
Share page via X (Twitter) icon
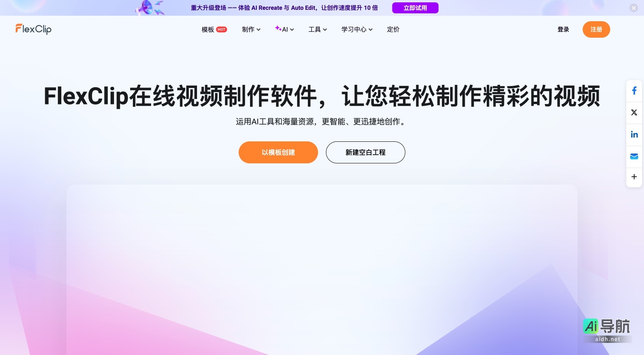click(634, 113)
